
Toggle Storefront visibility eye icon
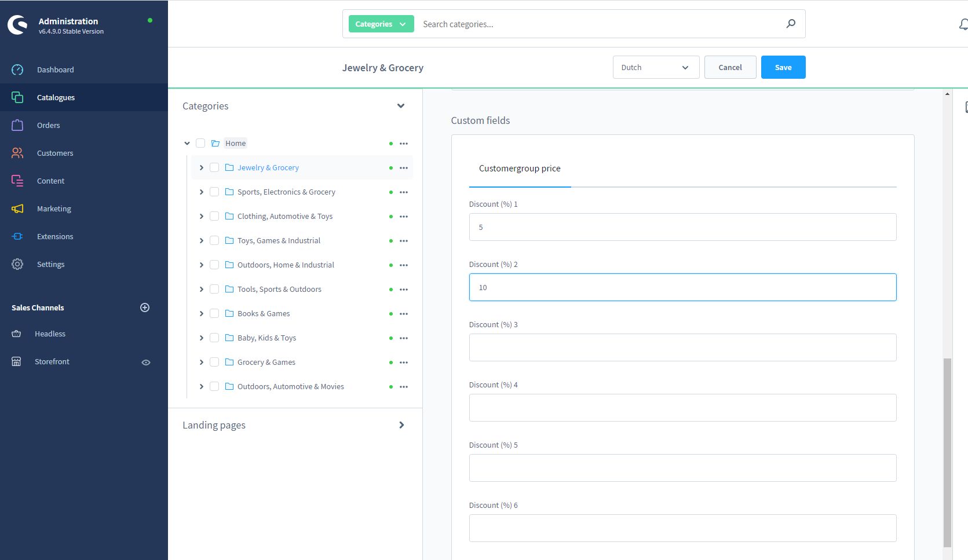click(146, 363)
